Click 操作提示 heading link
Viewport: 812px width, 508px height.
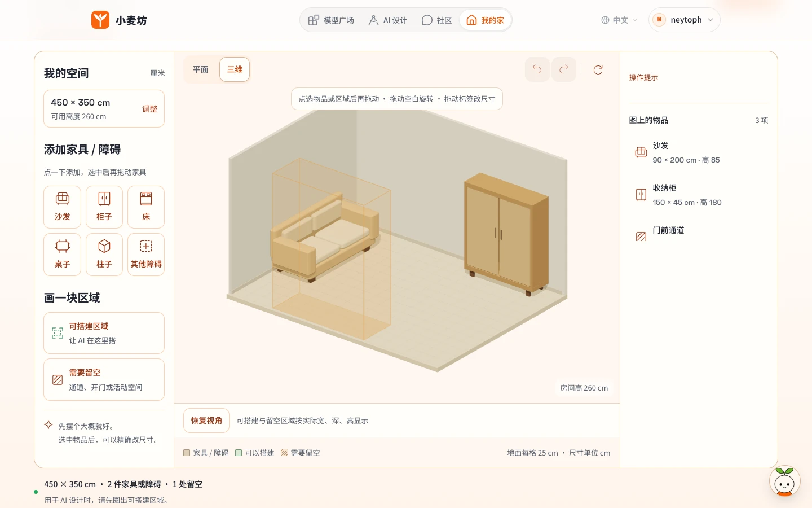(x=643, y=77)
